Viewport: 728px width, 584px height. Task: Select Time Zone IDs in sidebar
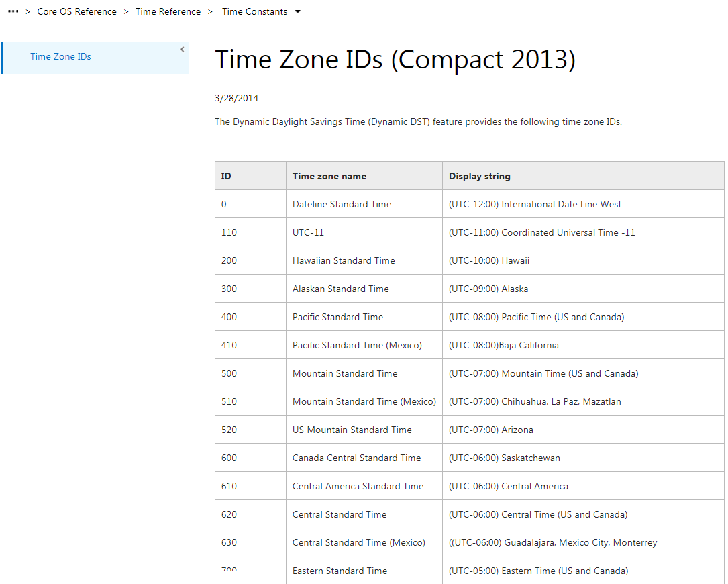(x=60, y=57)
